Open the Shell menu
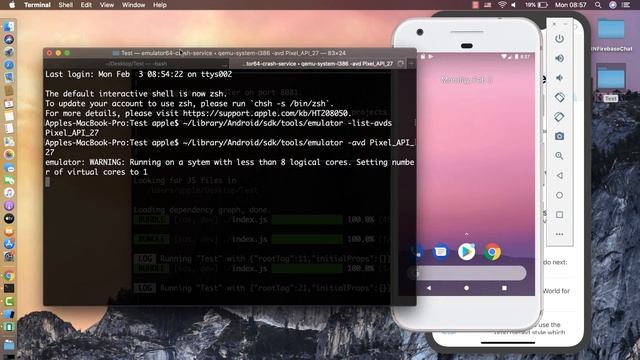Image resolution: width=640 pixels, height=360 pixels. click(65, 5)
